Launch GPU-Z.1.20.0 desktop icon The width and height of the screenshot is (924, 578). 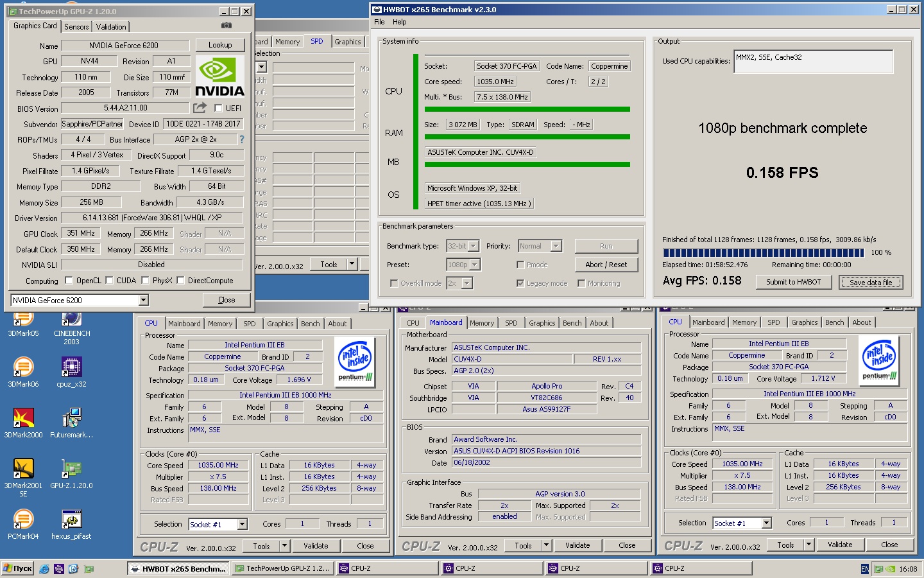point(71,473)
